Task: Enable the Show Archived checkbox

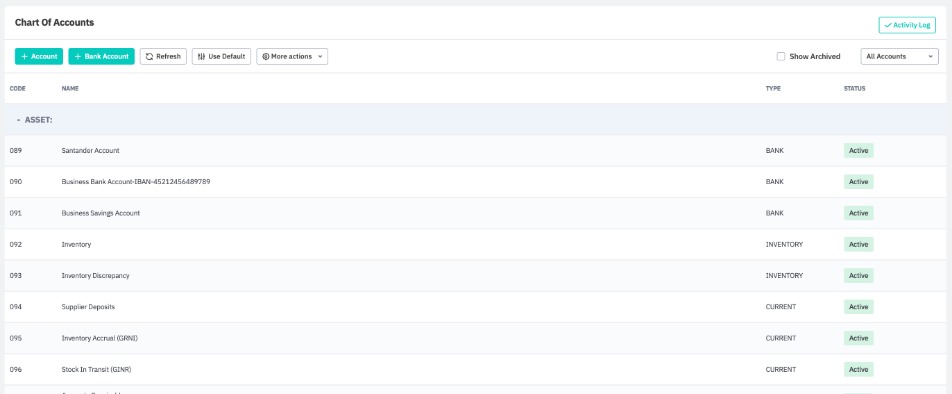Action: (x=781, y=56)
